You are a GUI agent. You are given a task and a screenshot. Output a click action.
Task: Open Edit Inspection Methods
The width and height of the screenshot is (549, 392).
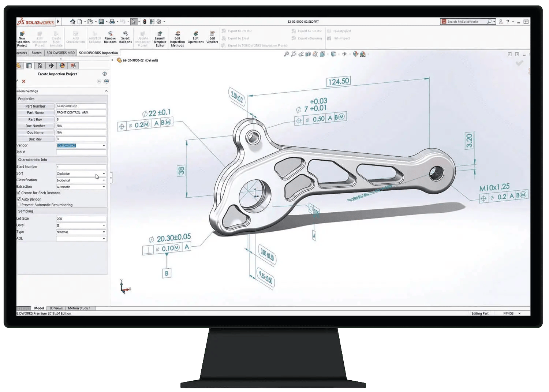pyautogui.click(x=177, y=39)
